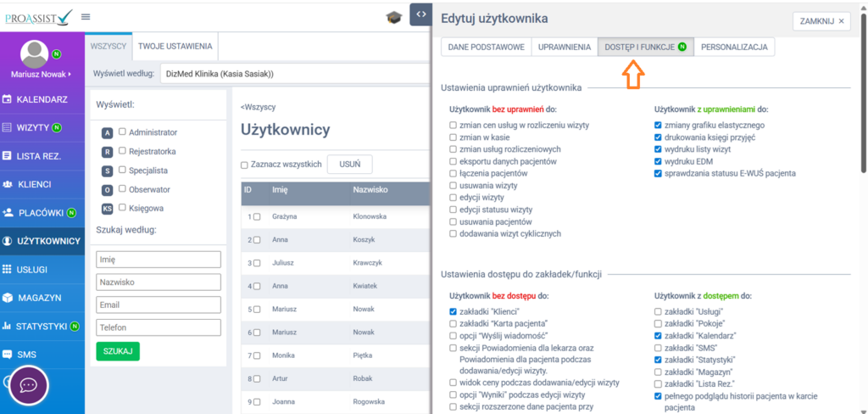This screenshot has height=414, width=868.
Task: Open the "Wyświetl według" clinic dropdown
Action: coord(292,74)
